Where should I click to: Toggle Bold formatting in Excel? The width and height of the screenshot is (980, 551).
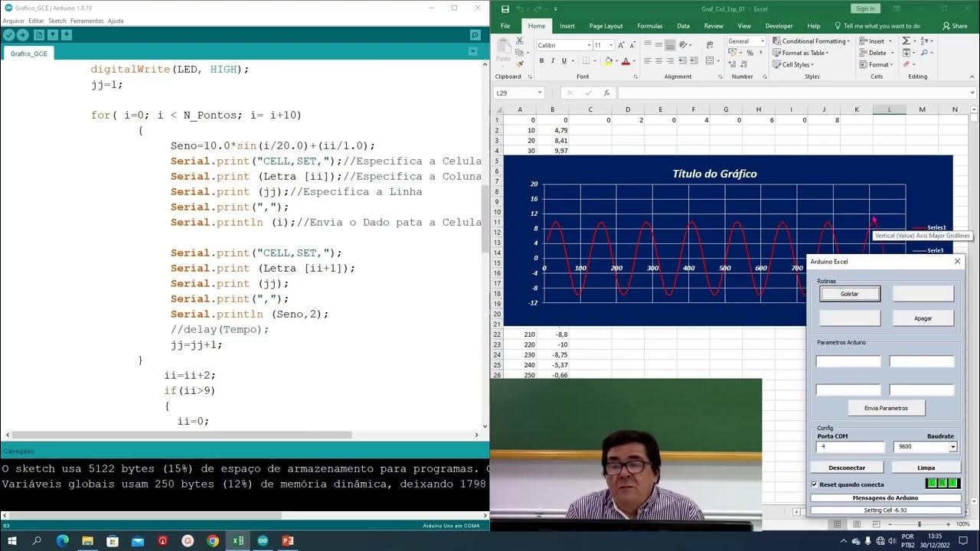click(x=541, y=61)
